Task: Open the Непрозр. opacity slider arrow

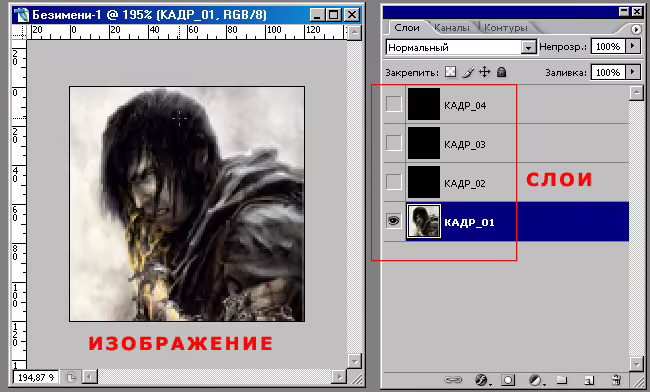Action: point(632,46)
